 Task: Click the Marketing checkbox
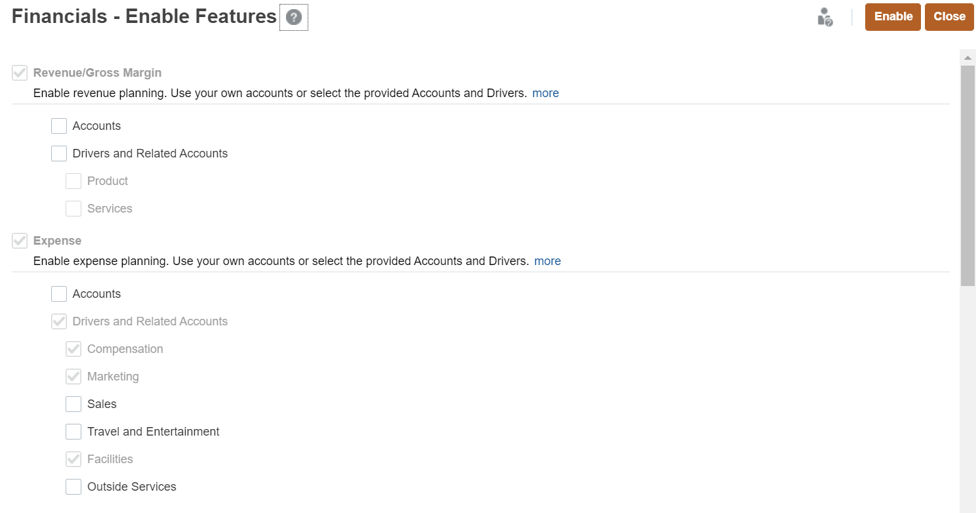click(x=73, y=376)
